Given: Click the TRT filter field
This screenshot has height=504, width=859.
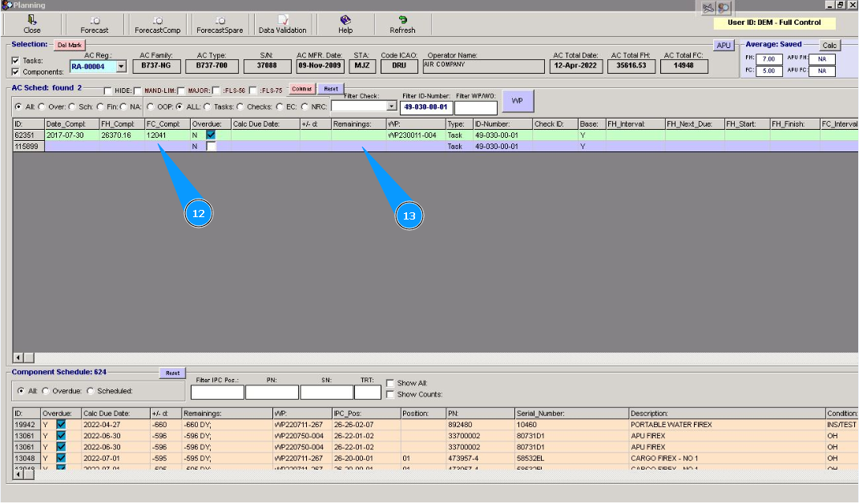Looking at the screenshot, I should pos(368,393).
